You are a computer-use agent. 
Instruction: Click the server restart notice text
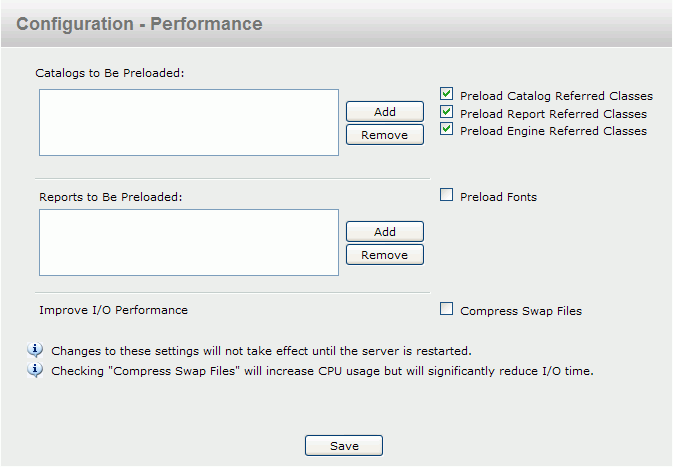tap(261, 351)
